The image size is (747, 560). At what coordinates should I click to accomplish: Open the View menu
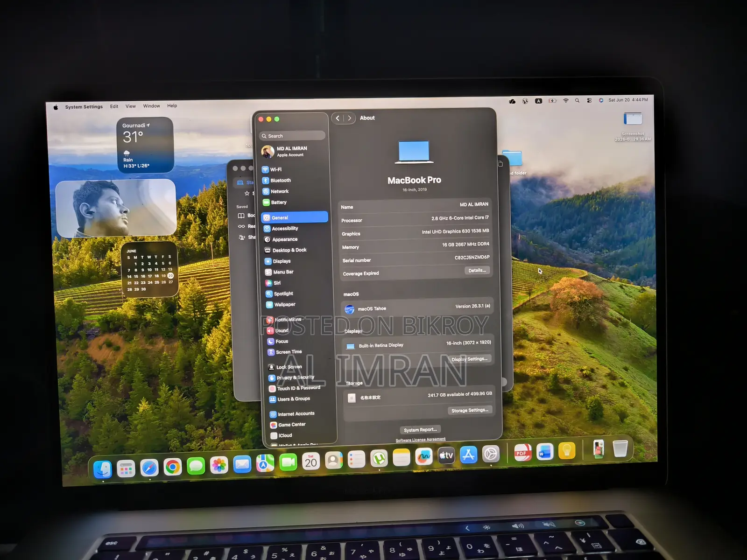click(x=131, y=106)
